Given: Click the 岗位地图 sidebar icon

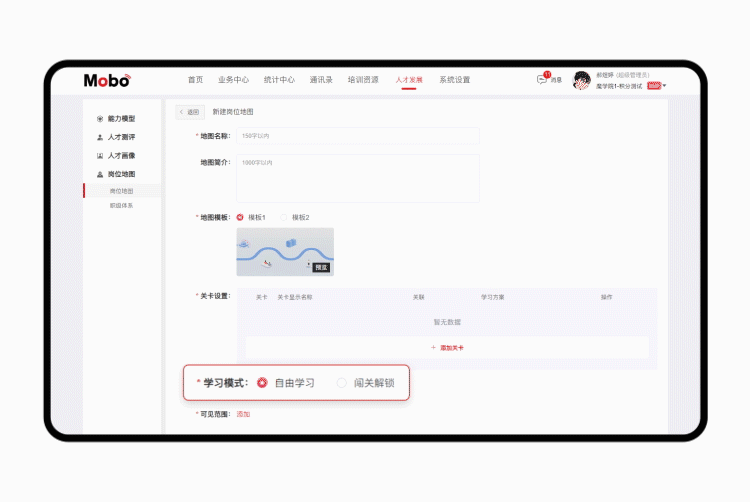Looking at the screenshot, I should point(100,174).
